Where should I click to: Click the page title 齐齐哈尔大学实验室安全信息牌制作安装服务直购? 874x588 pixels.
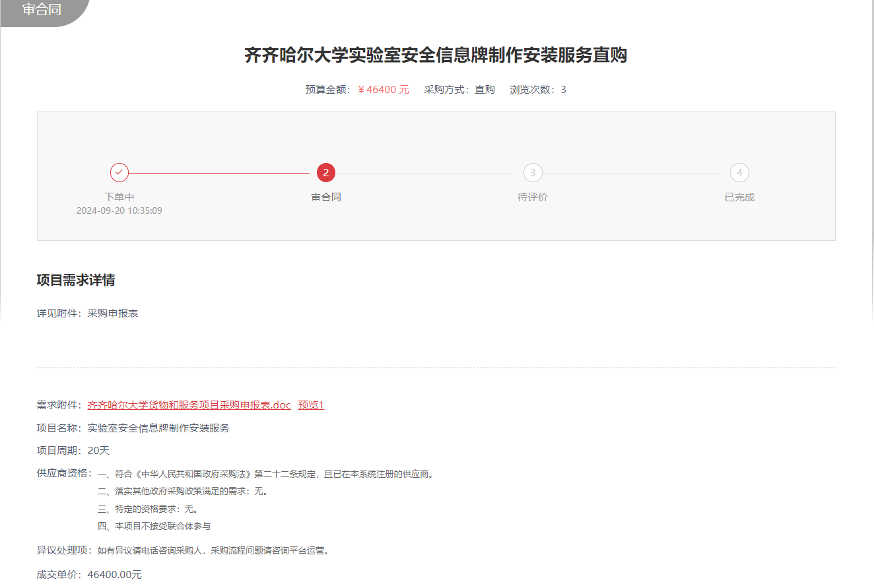pyautogui.click(x=436, y=55)
